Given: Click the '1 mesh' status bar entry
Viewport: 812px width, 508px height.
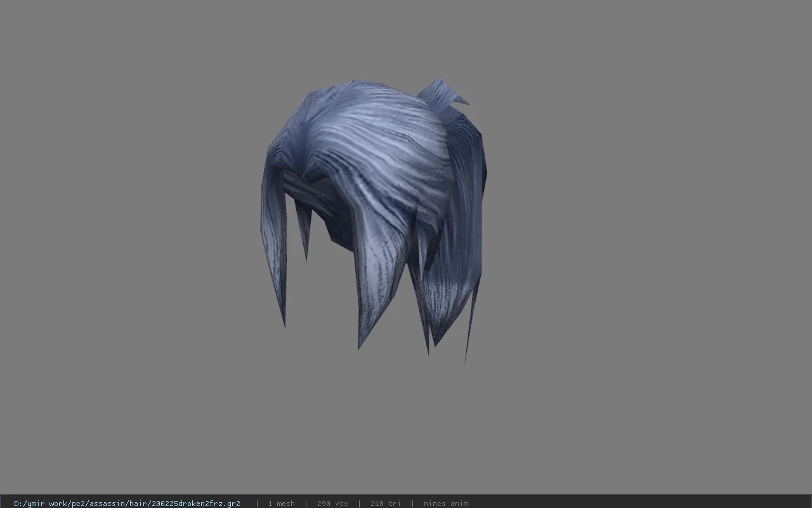Looking at the screenshot, I should [x=281, y=504].
